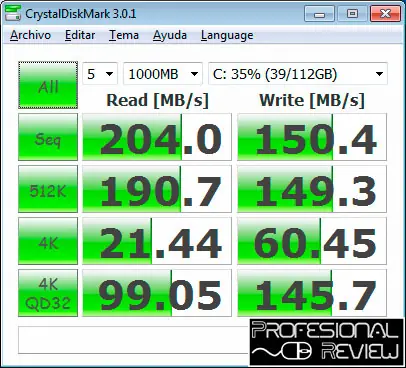Expand the 1000MB test size dropdown
406x368 pixels.
[x=163, y=74]
